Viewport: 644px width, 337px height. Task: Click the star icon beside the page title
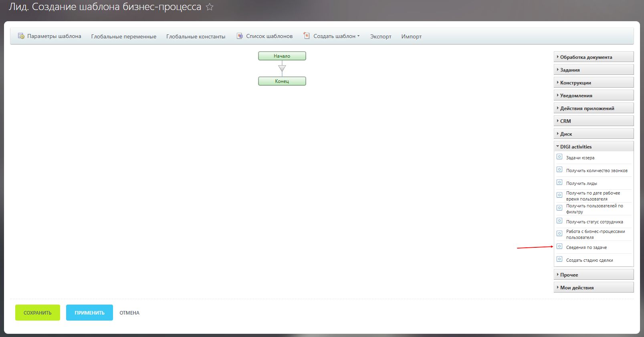pyautogui.click(x=210, y=7)
